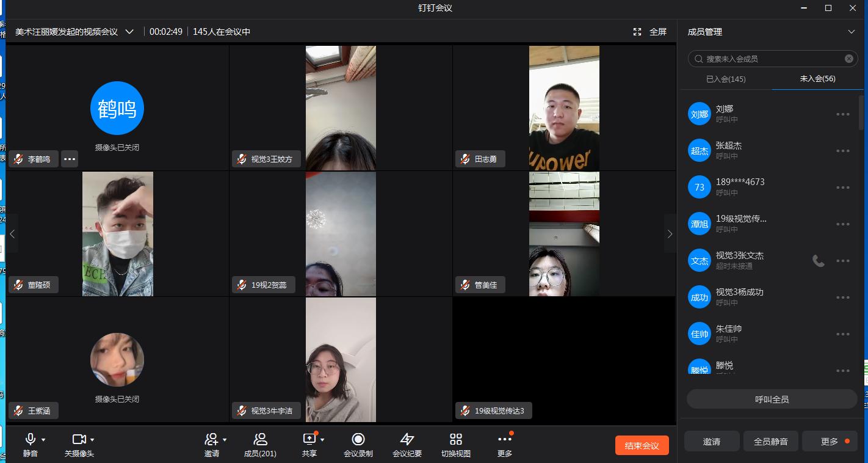Select the 未入会(56) tab
This screenshot has height=463, width=868.
tap(817, 79)
